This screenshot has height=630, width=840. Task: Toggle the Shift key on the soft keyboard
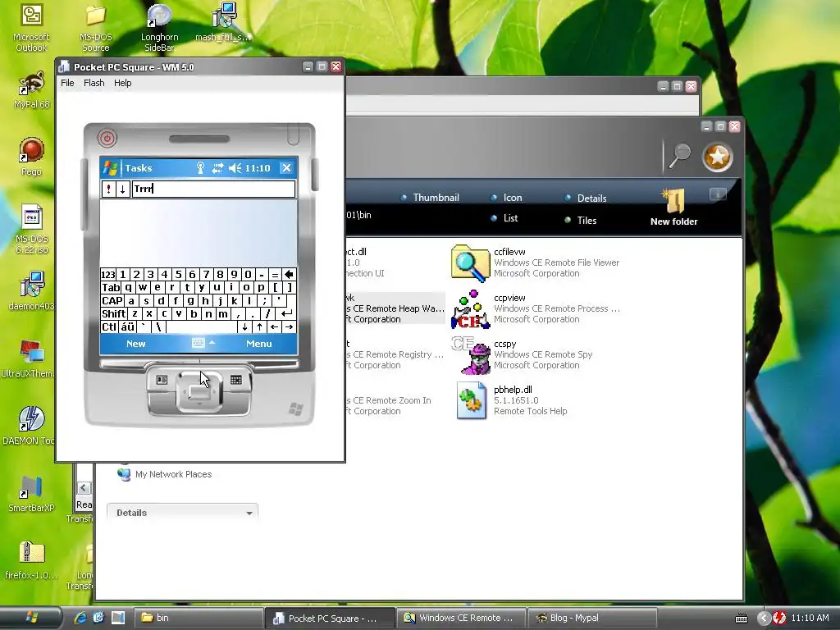(113, 314)
